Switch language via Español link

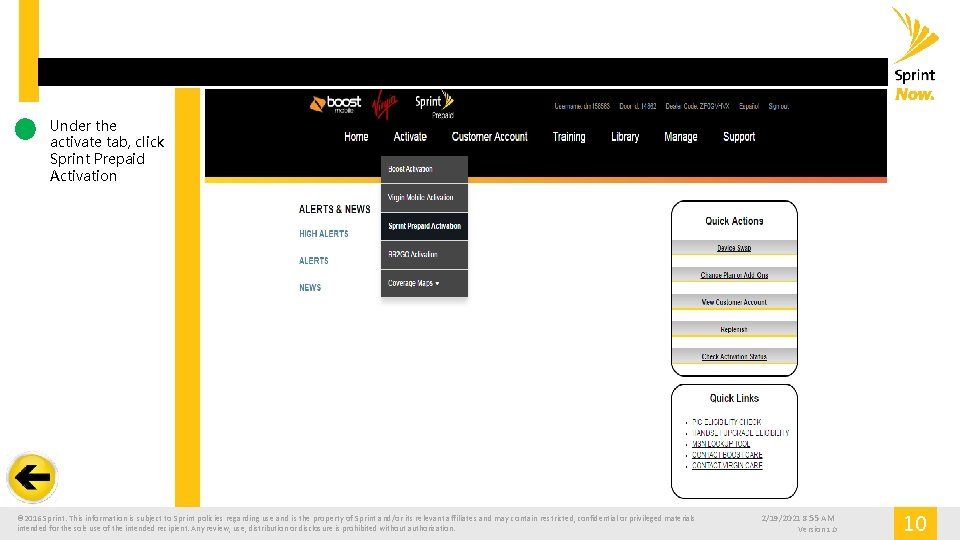[x=748, y=106]
